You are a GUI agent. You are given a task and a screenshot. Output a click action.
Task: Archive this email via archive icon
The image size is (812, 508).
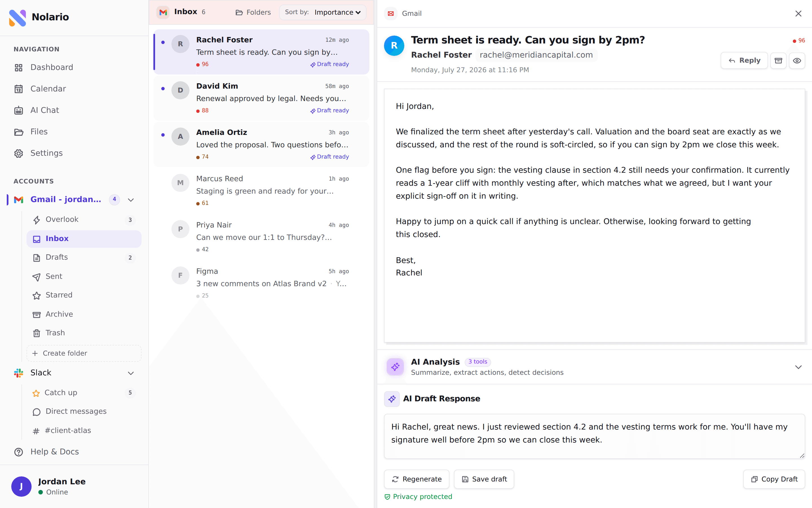coord(778,60)
